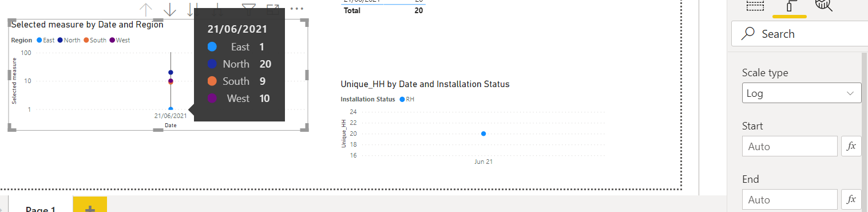Screen dimensions: 868x212
Task: Click the Search box in format pane
Action: pyautogui.click(x=799, y=34)
